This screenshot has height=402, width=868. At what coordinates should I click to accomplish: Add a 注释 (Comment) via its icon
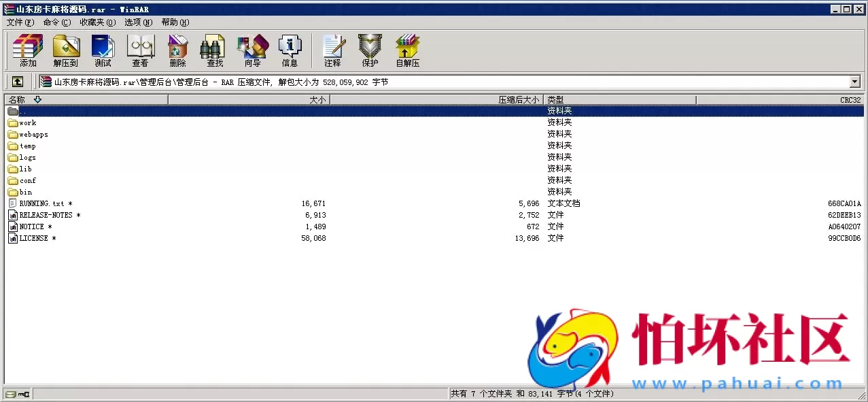[x=333, y=49]
